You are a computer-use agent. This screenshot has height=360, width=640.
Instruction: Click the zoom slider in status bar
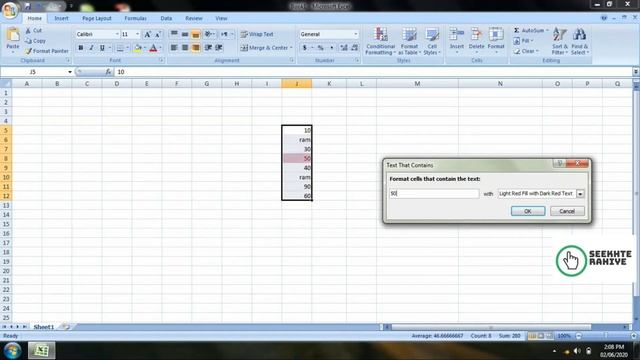(x=606, y=336)
